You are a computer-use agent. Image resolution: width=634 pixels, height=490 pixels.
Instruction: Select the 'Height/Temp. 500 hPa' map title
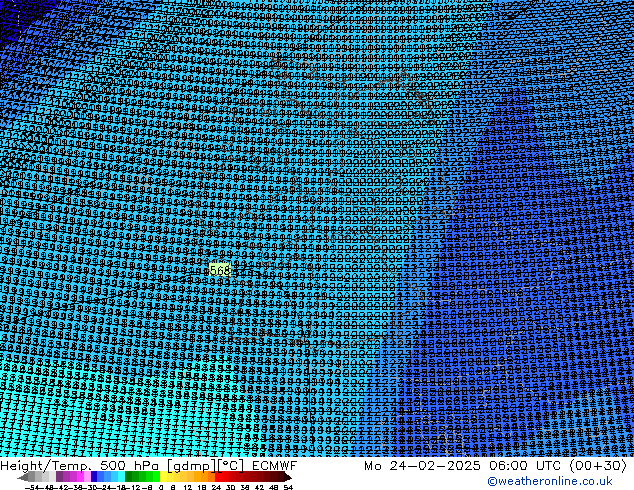[x=79, y=466]
